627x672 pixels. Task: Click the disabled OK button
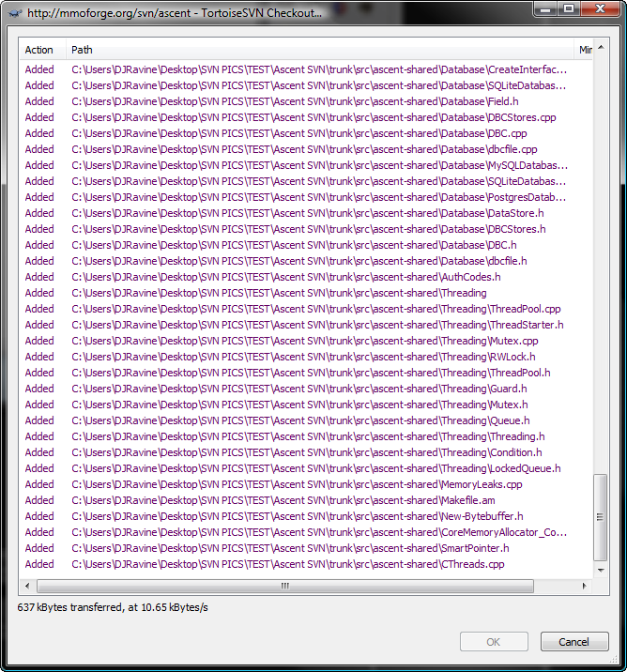[494, 642]
